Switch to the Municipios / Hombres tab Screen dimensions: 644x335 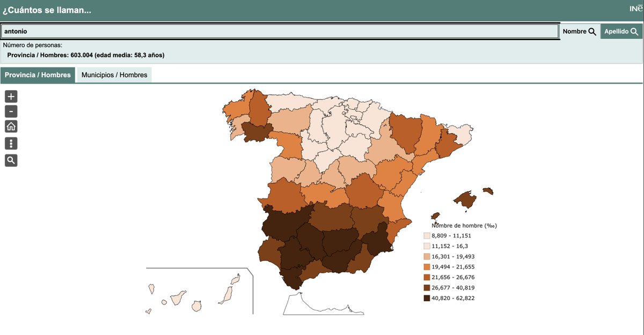[114, 75]
